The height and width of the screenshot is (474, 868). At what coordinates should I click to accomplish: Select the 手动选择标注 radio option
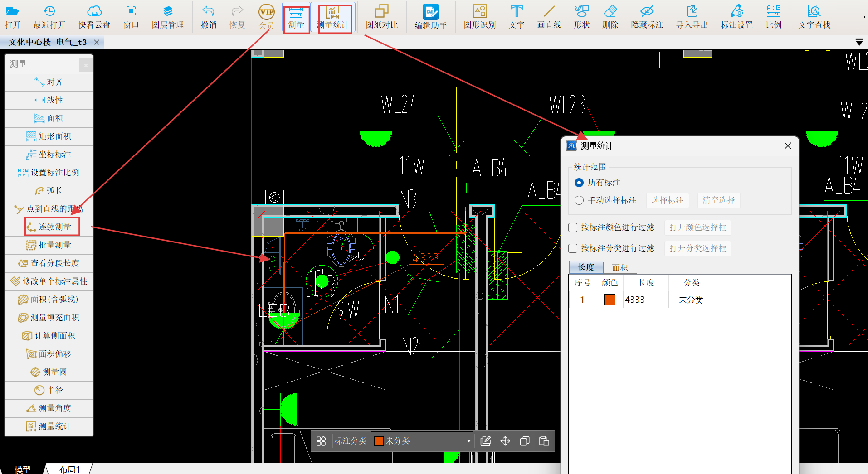click(x=579, y=200)
